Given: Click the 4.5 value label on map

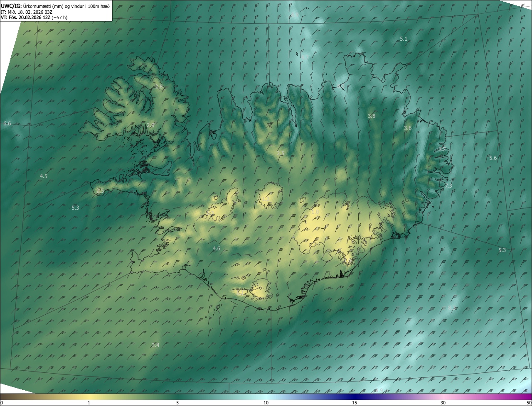Looking at the screenshot, I should [x=43, y=176].
